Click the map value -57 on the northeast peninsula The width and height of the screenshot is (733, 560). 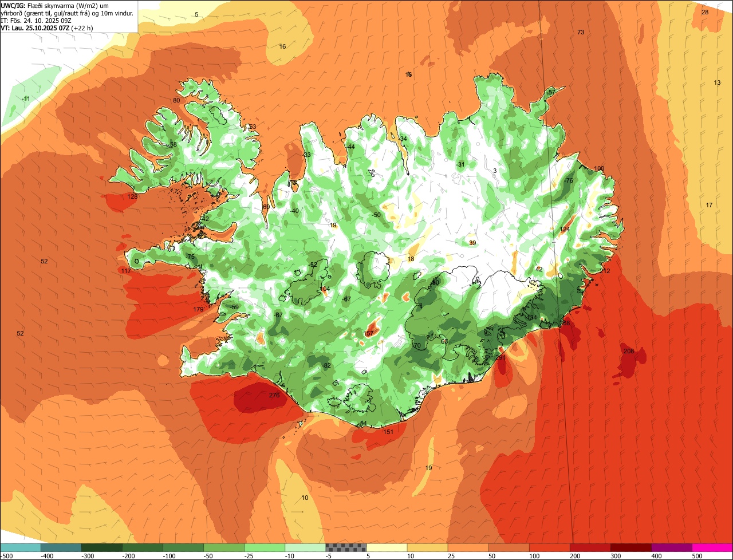pyautogui.click(x=551, y=93)
